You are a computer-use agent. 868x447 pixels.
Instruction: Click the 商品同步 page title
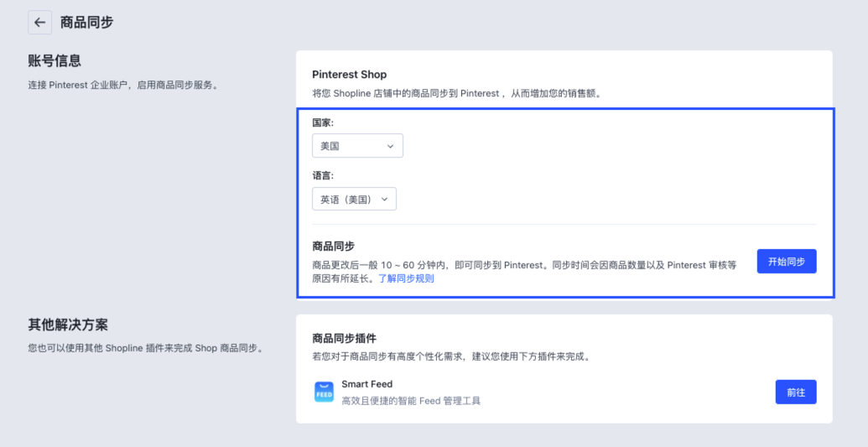(87, 22)
